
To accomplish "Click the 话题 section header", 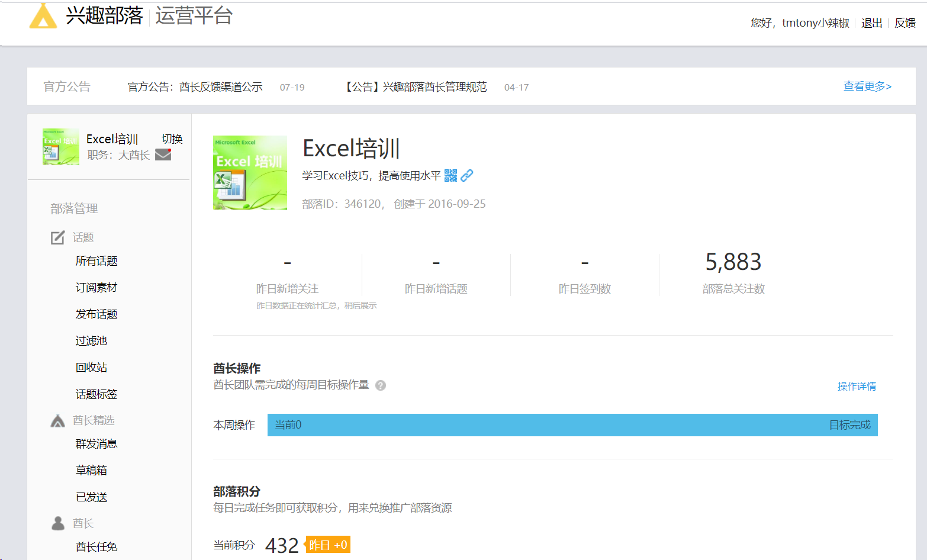I will [83, 237].
